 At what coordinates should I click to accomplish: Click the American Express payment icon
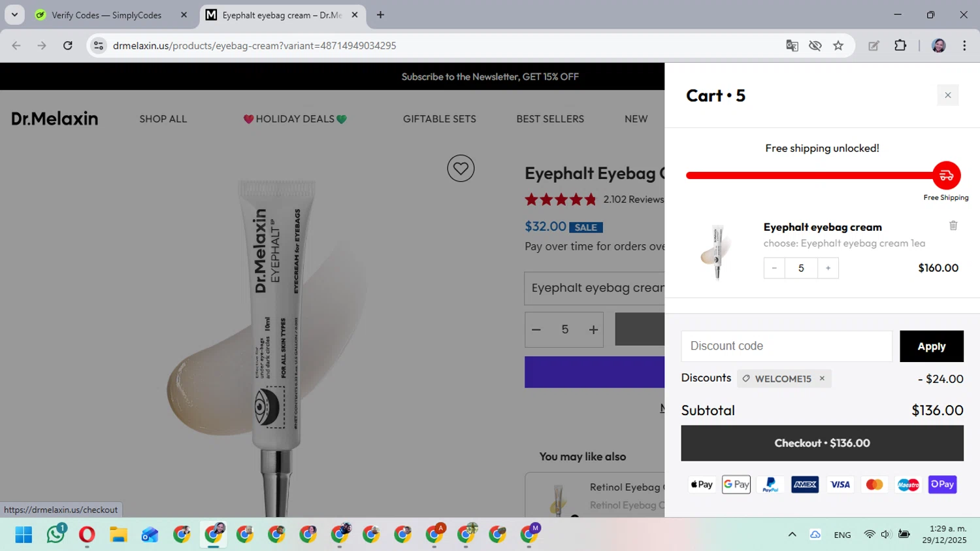[805, 484]
